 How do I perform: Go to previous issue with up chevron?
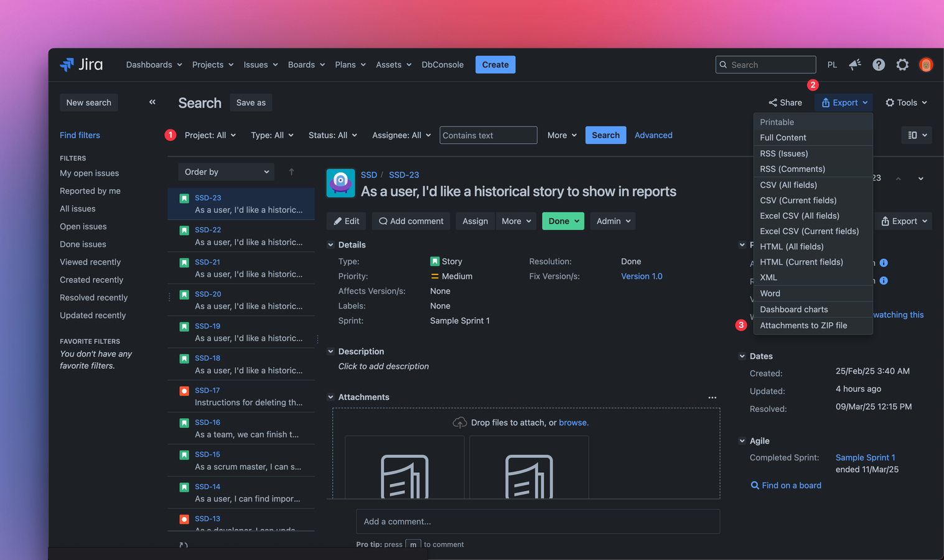click(899, 179)
